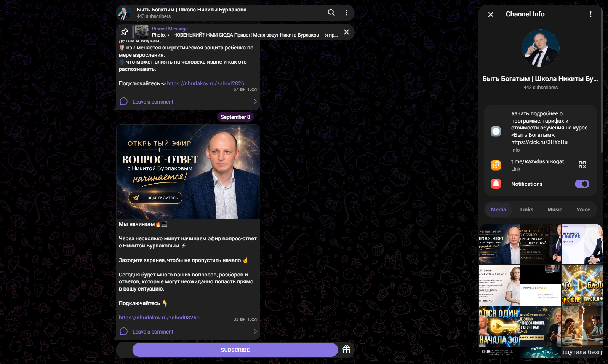Screen dimensions: 608x364
Task: Click the comment bubble icon on 67-view post
Action: coord(124,102)
